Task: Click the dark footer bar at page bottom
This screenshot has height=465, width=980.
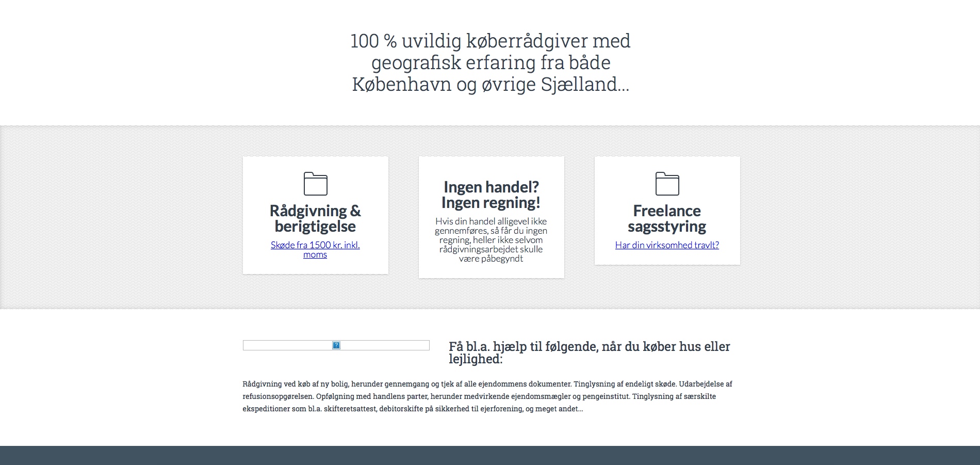Action: (x=490, y=455)
